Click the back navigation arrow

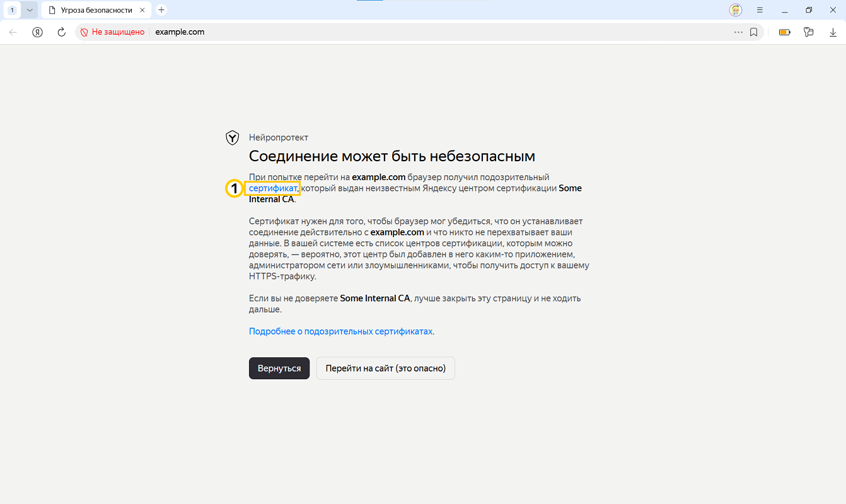(13, 32)
